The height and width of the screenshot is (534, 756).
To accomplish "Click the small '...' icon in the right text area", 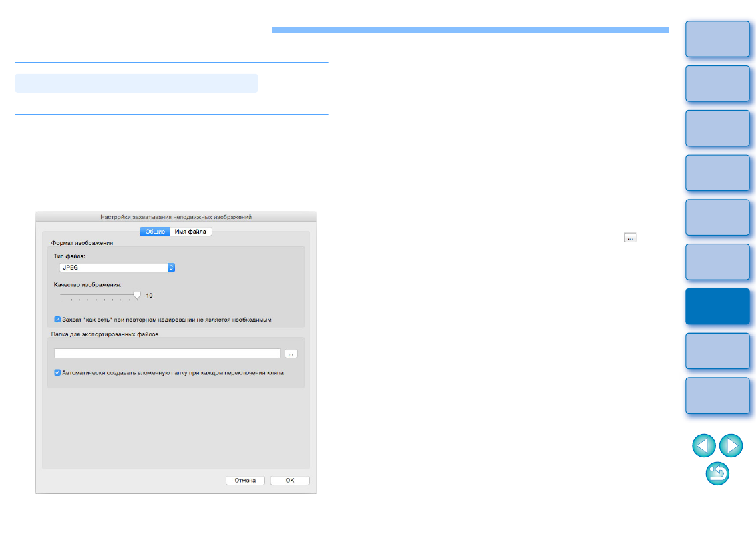I will click(x=630, y=238).
